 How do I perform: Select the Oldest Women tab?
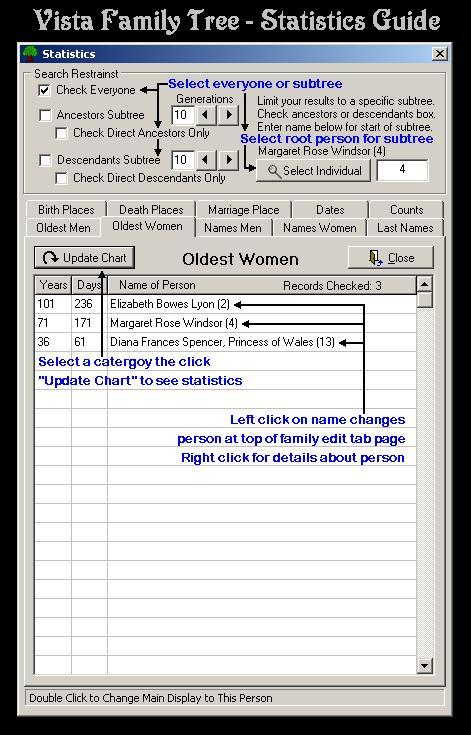(148, 226)
